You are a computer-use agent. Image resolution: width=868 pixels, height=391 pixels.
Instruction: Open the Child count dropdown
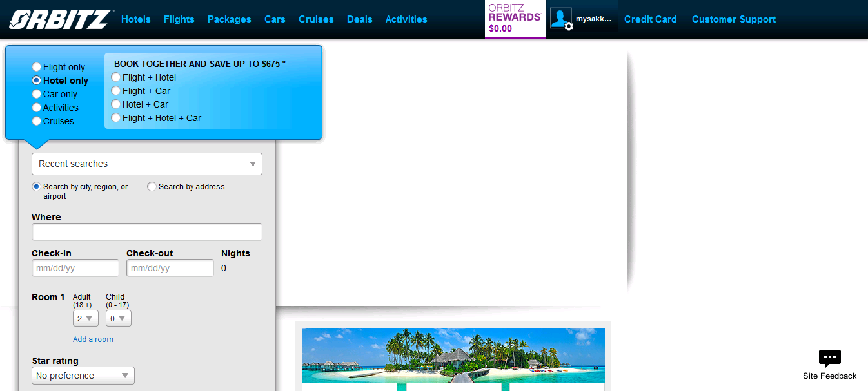coord(119,318)
